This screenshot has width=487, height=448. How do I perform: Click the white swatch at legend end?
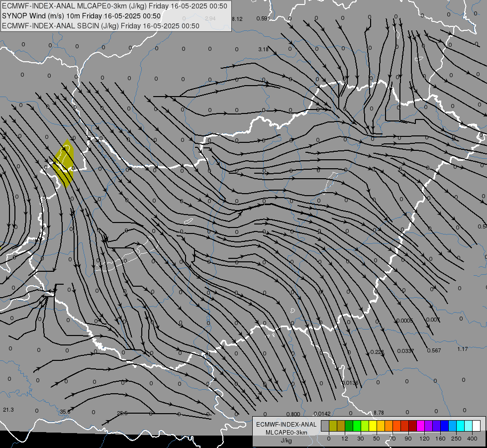[x=477, y=426]
